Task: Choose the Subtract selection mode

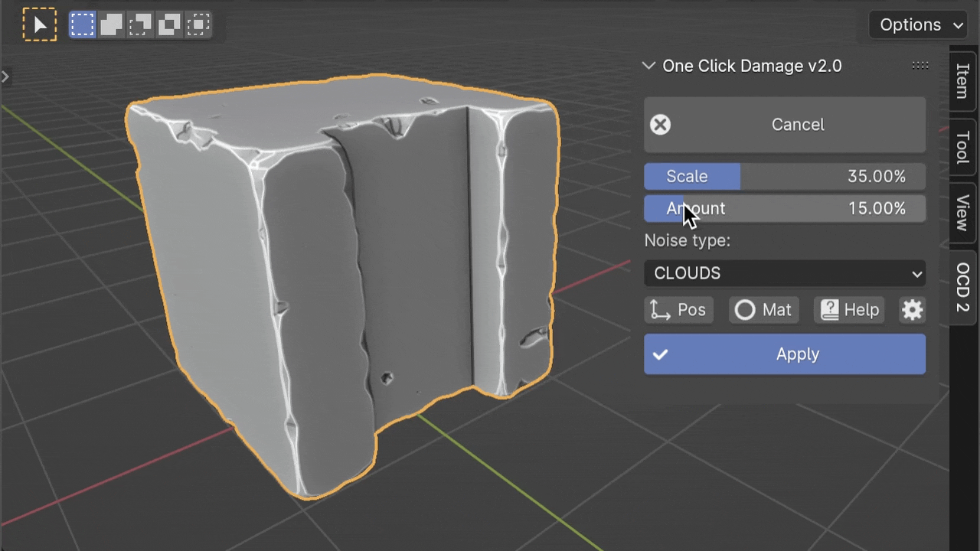Action: click(x=140, y=24)
